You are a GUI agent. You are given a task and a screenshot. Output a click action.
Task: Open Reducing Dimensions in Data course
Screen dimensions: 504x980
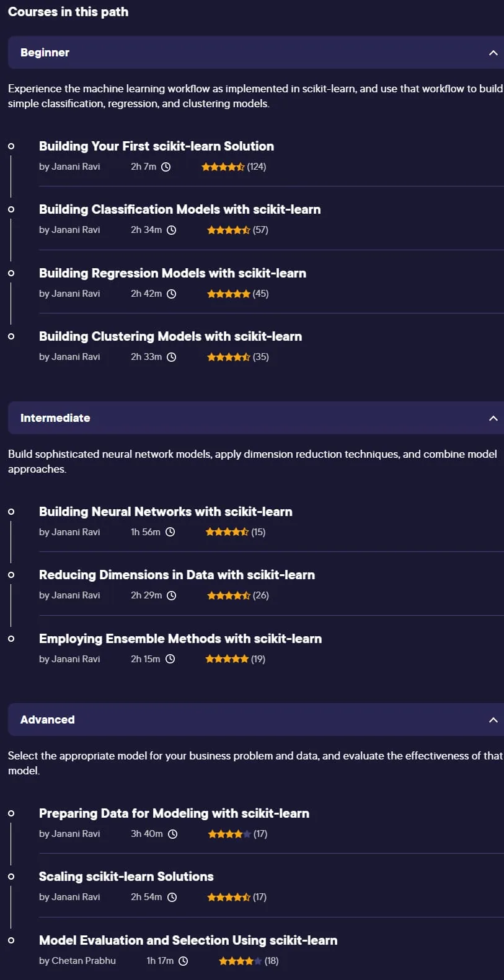coord(177,575)
